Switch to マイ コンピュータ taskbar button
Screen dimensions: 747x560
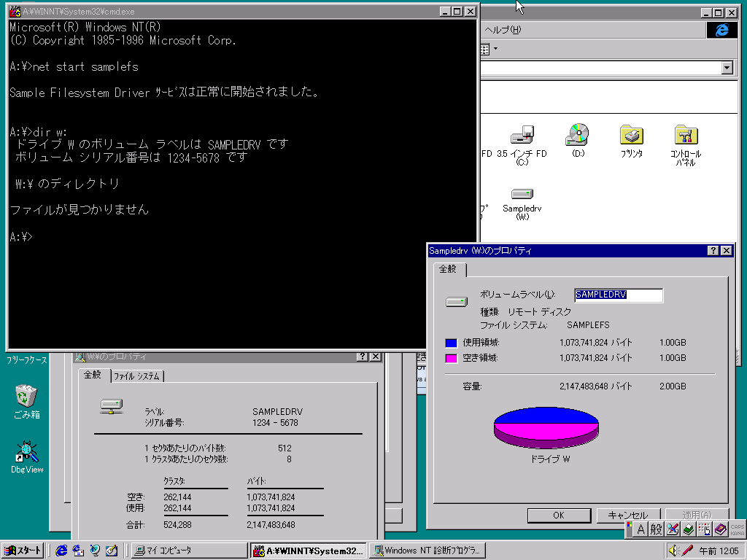point(189,551)
